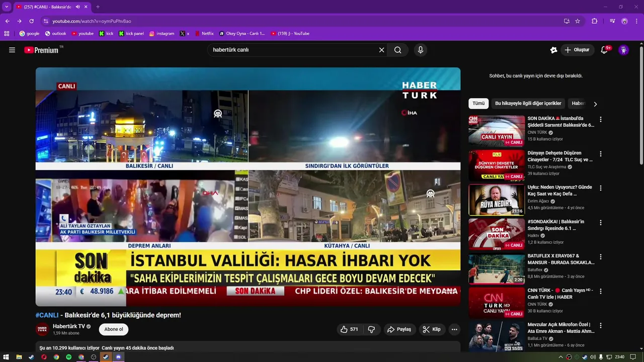
Task: Select Bu hikayeyle ilgili diğer içerikler chip
Action: tap(528, 104)
